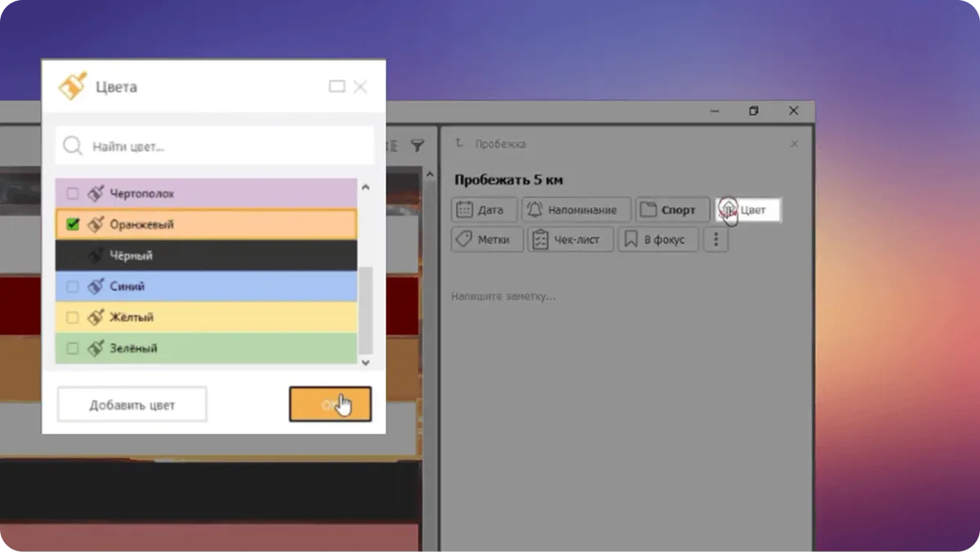
Task: Click the magnifier icon in color search
Action: tap(73, 146)
